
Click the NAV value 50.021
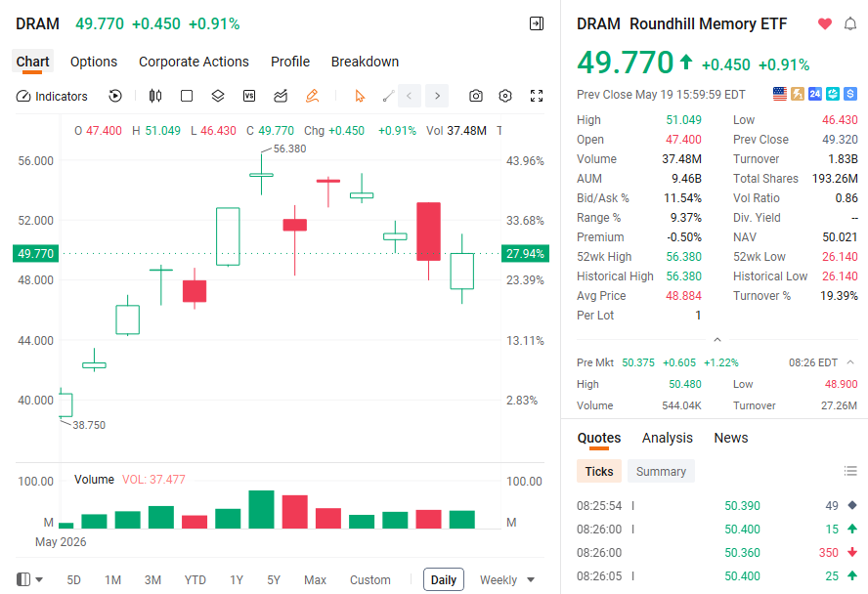pyautogui.click(x=840, y=237)
